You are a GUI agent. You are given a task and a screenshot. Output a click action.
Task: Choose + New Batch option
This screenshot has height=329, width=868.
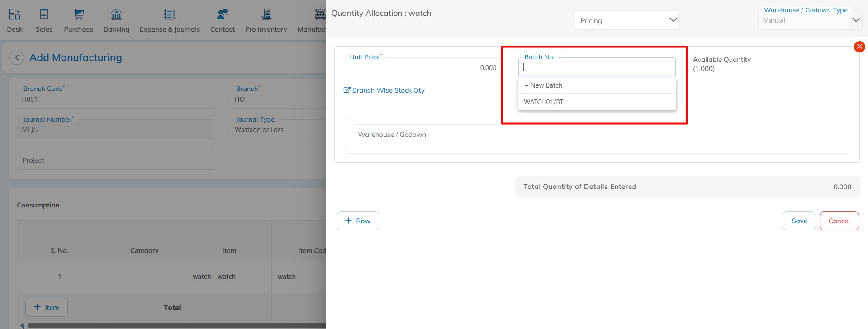[597, 85]
